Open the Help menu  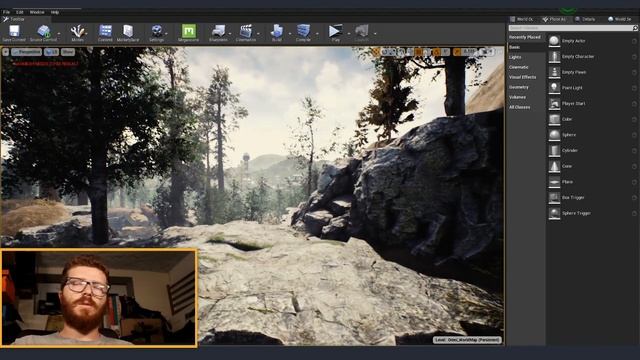point(55,12)
